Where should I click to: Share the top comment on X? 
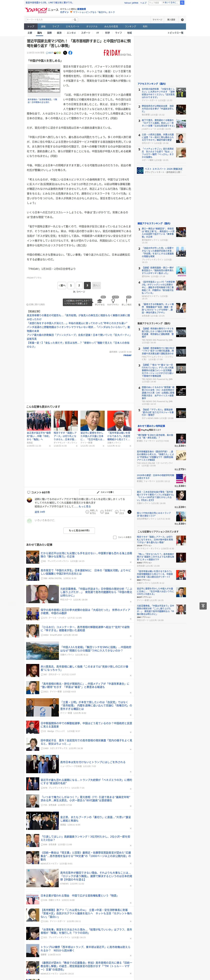tap(130, 512)
